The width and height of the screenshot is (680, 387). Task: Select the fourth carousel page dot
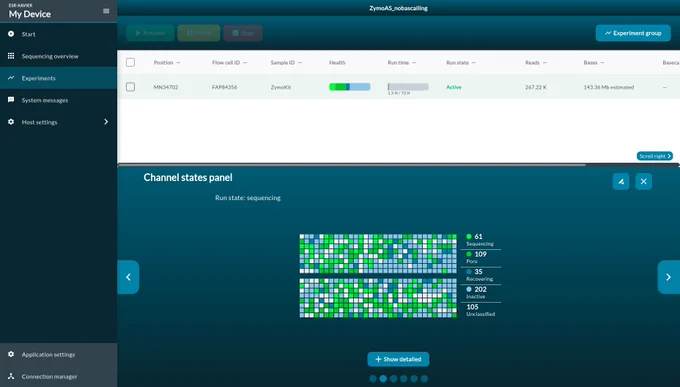pos(404,379)
